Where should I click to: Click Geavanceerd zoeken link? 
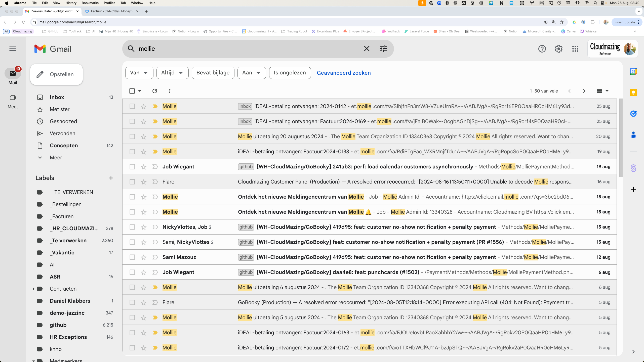tap(344, 73)
